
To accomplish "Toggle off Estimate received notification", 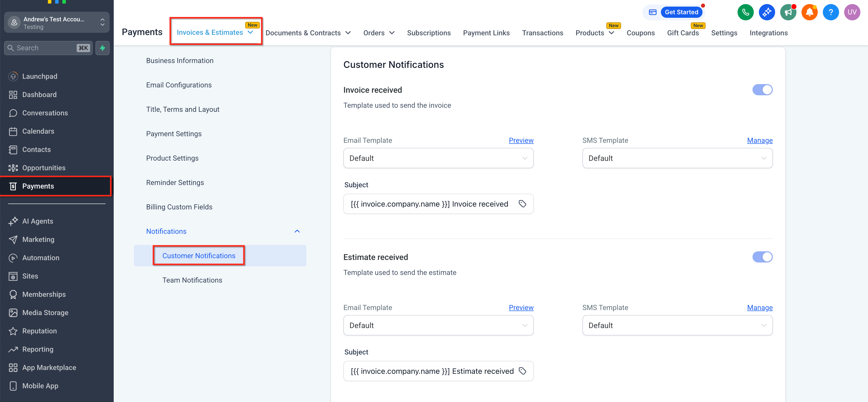I will [x=762, y=257].
